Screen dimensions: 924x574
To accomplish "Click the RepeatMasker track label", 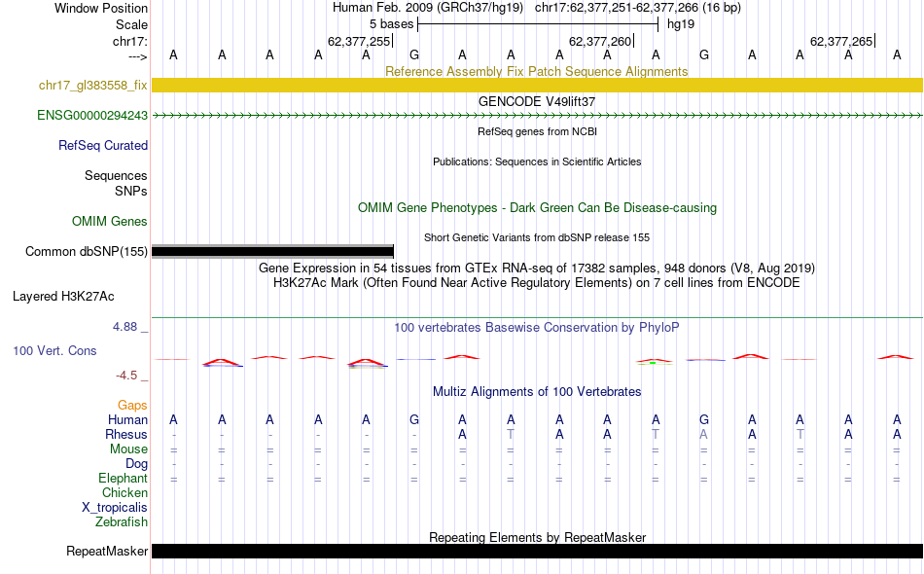I will 107,551.
